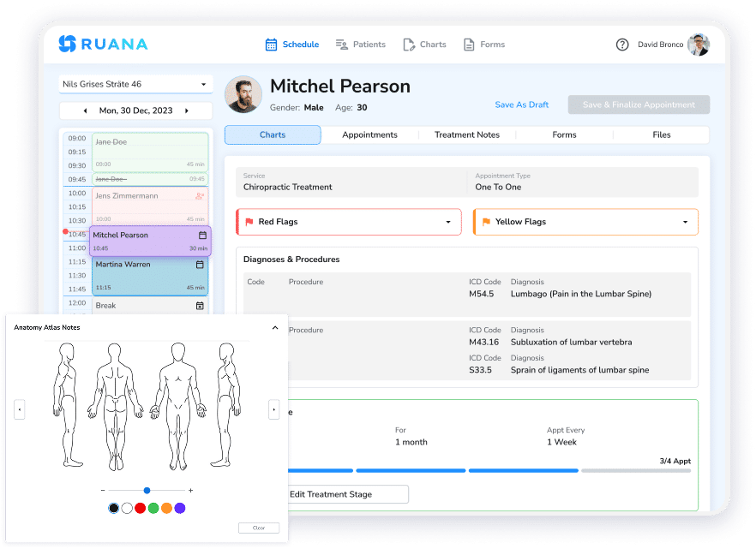This screenshot has width=756, height=549.
Task: Click the calendar icon on Mitchel Pearson's appointment
Action: tap(201, 234)
